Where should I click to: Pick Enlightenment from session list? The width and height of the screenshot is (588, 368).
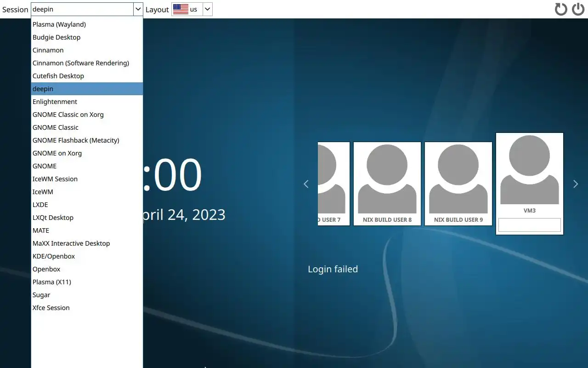(87, 102)
